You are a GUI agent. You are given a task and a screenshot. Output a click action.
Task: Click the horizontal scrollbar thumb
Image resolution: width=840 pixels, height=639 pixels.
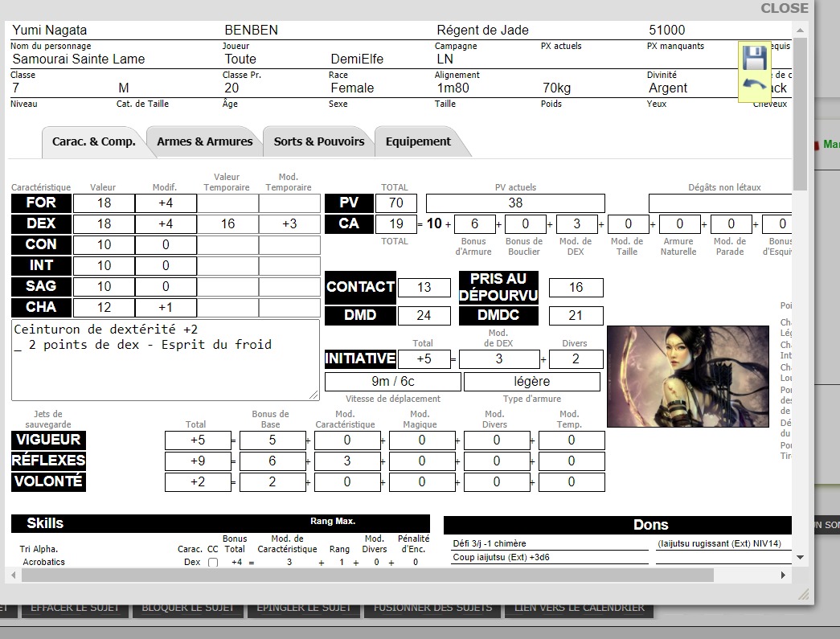click(x=362, y=576)
